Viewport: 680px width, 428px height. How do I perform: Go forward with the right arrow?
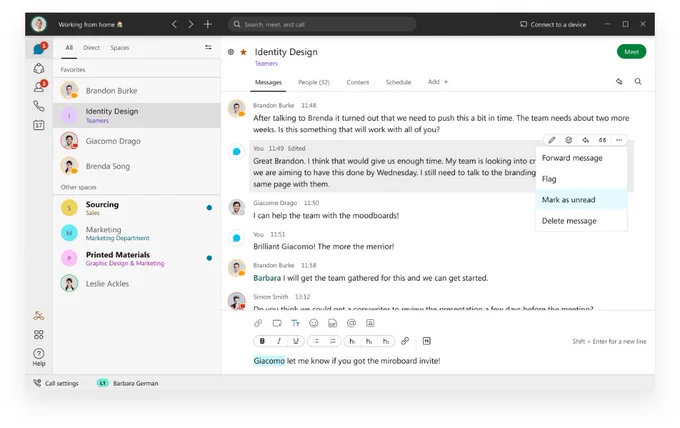point(191,24)
